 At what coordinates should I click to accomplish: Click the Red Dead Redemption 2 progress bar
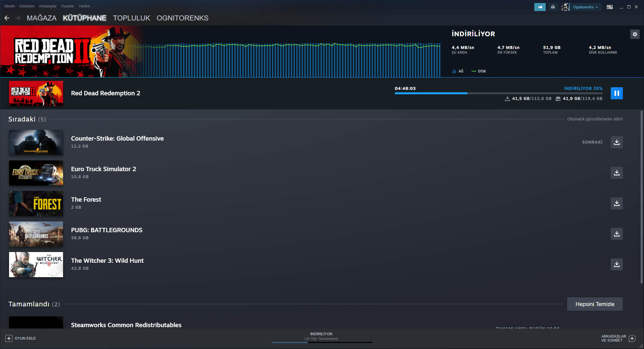pos(498,93)
